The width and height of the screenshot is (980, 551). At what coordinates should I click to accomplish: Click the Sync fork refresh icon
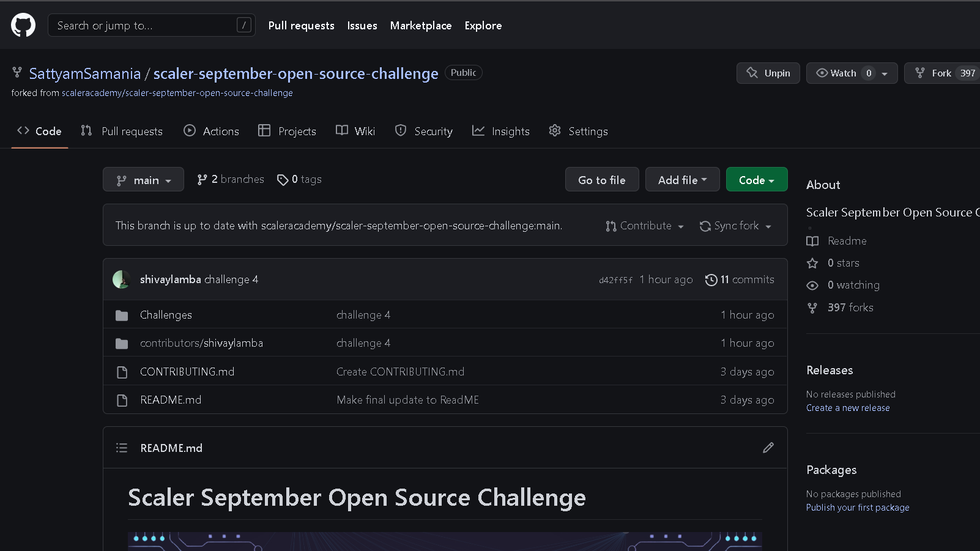pyautogui.click(x=705, y=226)
